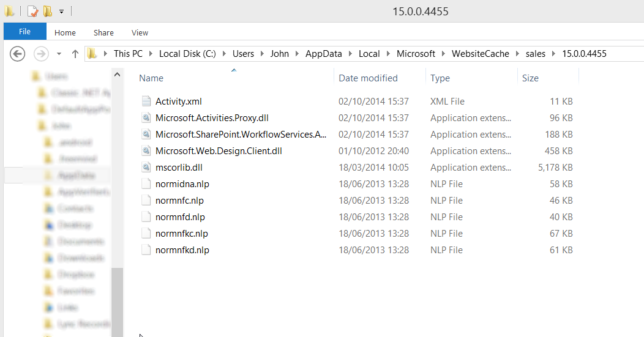Select normnfd.nlp file name
The width and height of the screenshot is (644, 337).
coord(180,217)
